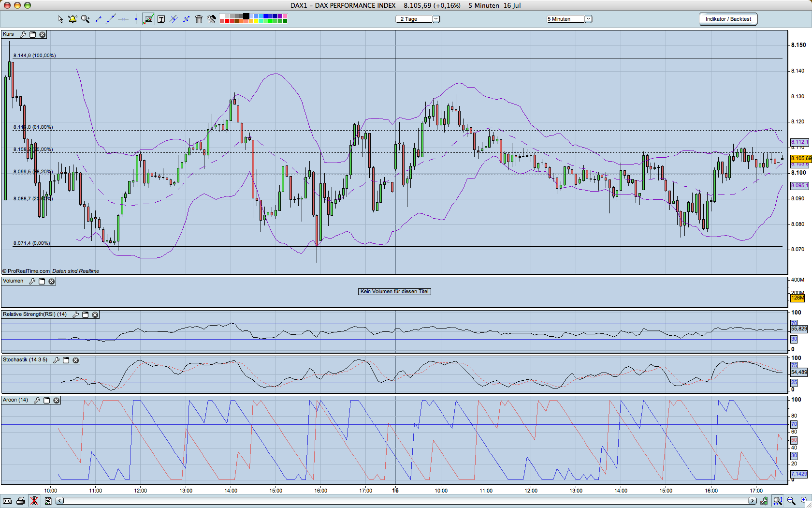
Task: Pick the yellow color swatch
Action: 256,21
